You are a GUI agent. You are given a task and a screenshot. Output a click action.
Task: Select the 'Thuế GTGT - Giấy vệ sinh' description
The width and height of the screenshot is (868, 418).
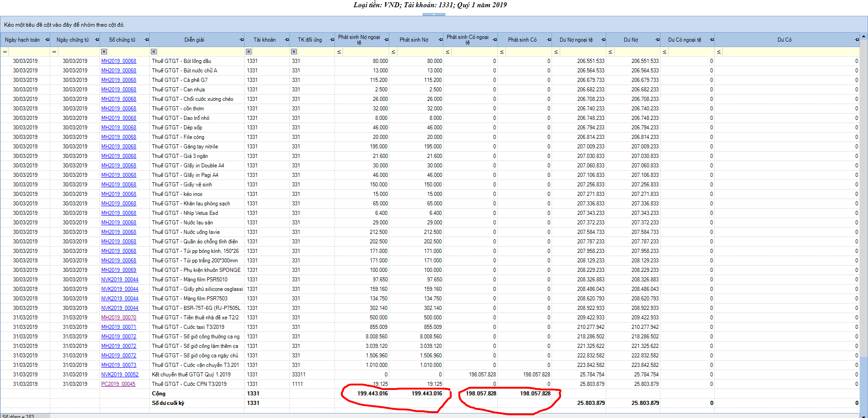182,185
